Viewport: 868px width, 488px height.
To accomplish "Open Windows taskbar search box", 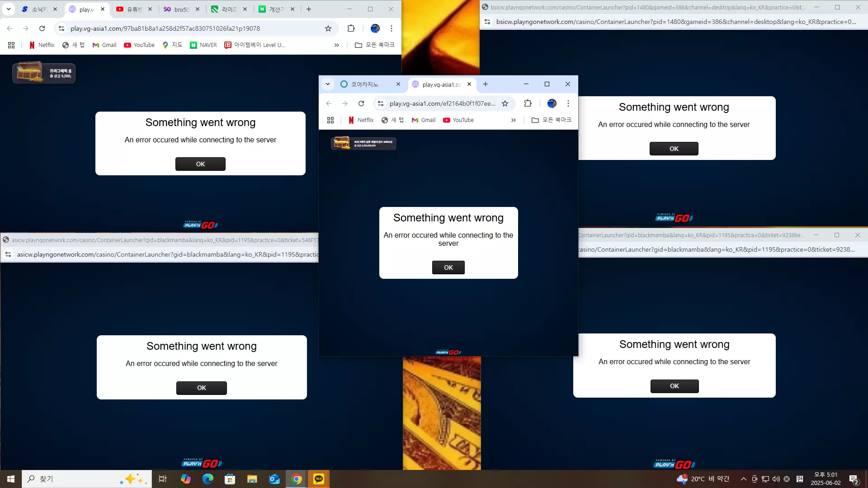I will pos(87,479).
